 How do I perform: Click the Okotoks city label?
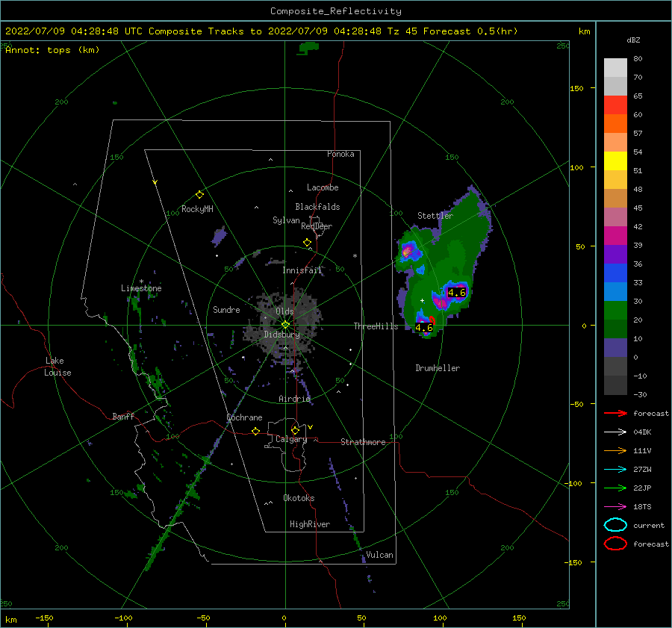tap(299, 498)
